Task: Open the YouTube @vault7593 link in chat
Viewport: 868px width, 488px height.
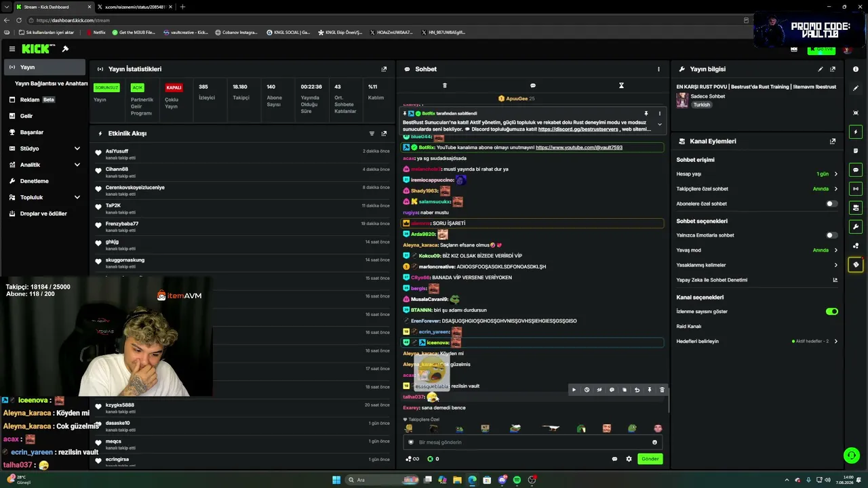Action: pyautogui.click(x=579, y=148)
